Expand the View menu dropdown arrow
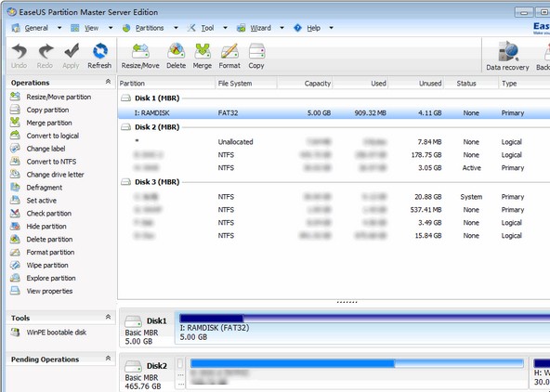 tap(111, 28)
